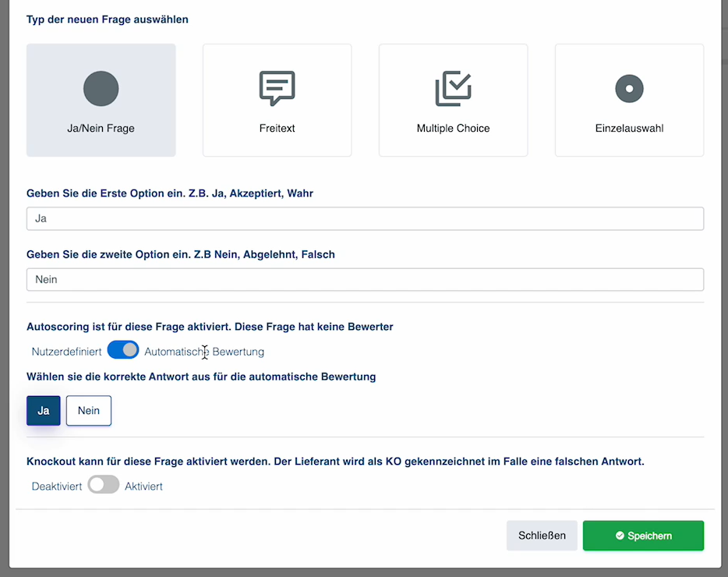The height and width of the screenshot is (577, 728).
Task: Click the Einzelauswahl radio dot icon
Action: click(629, 88)
